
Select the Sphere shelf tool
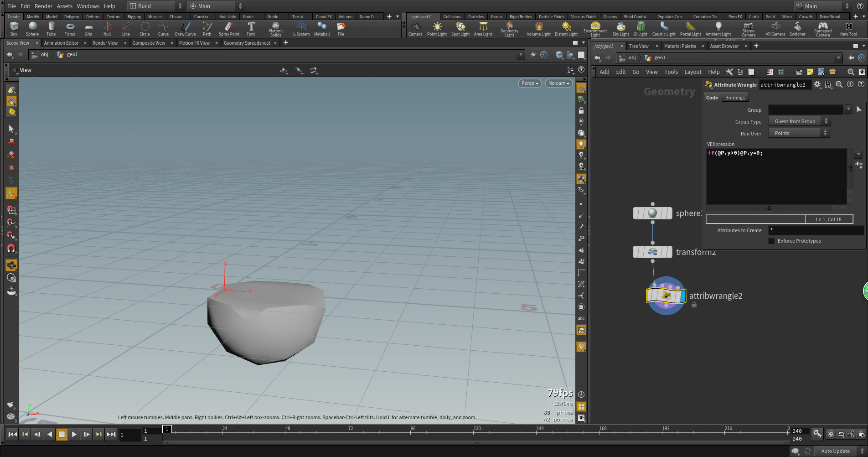point(32,28)
